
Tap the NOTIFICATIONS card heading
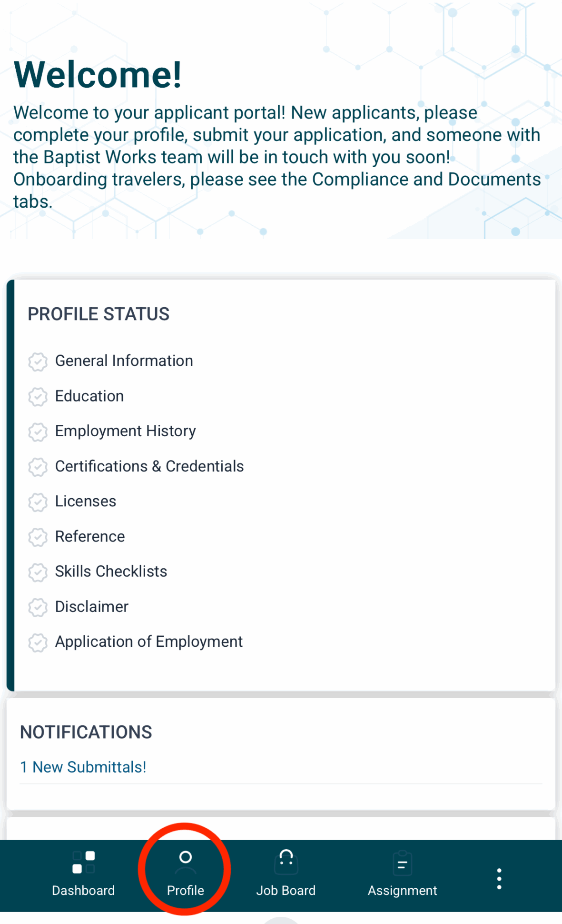(86, 732)
